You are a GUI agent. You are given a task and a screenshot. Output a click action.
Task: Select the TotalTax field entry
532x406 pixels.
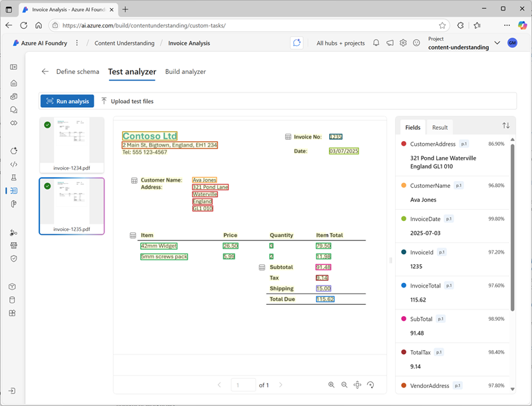pyautogui.click(x=453, y=359)
